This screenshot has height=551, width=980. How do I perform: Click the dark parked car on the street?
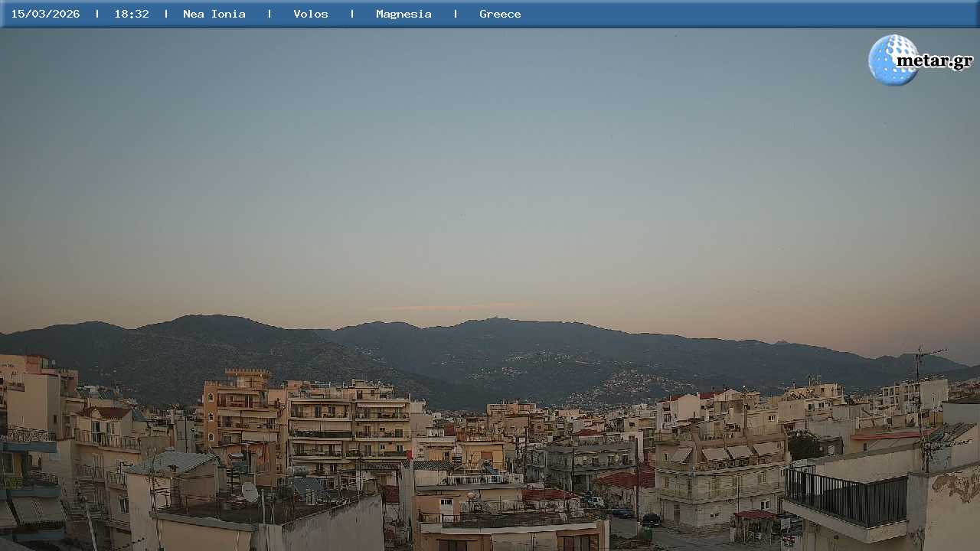pos(651,520)
